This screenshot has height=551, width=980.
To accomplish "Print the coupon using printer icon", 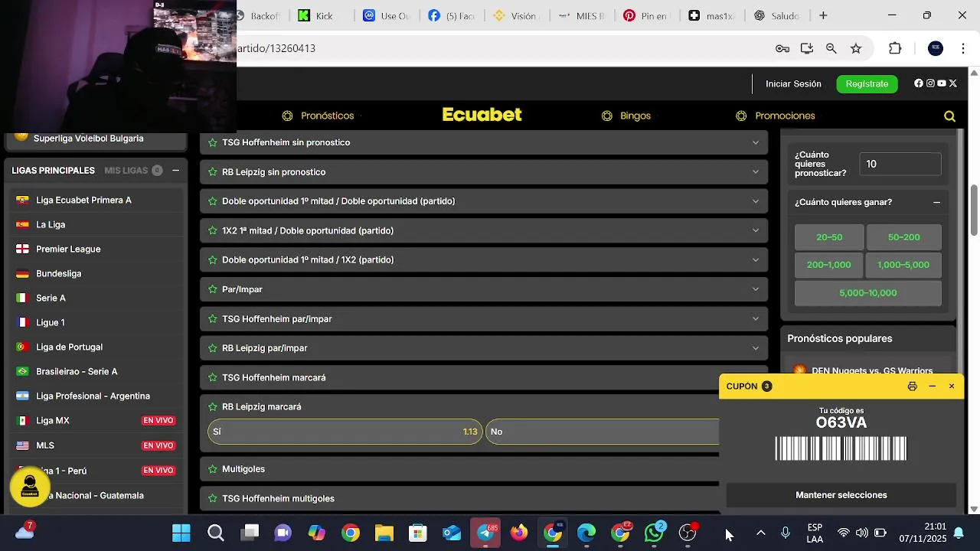I will tap(912, 386).
